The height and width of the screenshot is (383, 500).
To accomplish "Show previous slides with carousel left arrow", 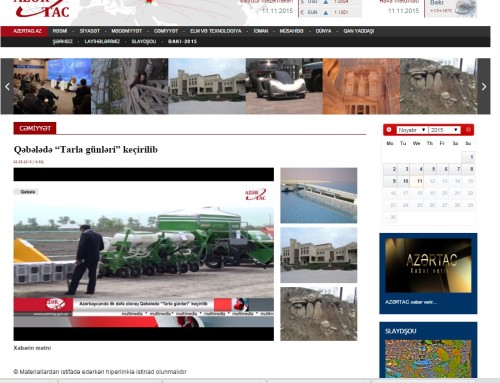I will click(x=7, y=87).
